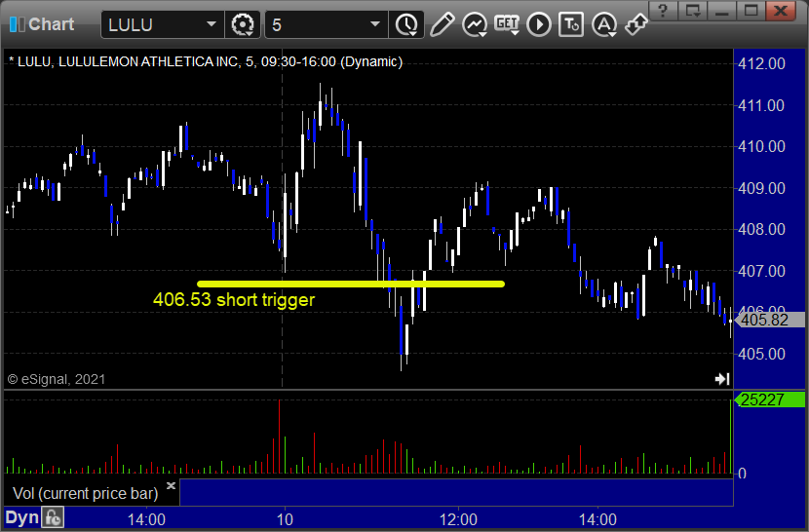This screenshot has height=532, width=809.
Task: Select the pencil drawing tool
Action: click(443, 24)
